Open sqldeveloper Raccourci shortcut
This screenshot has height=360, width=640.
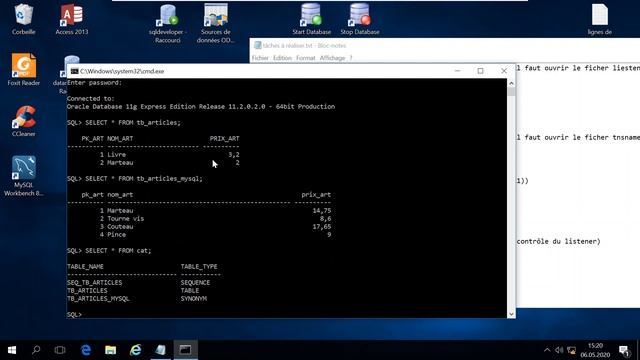pos(168,24)
